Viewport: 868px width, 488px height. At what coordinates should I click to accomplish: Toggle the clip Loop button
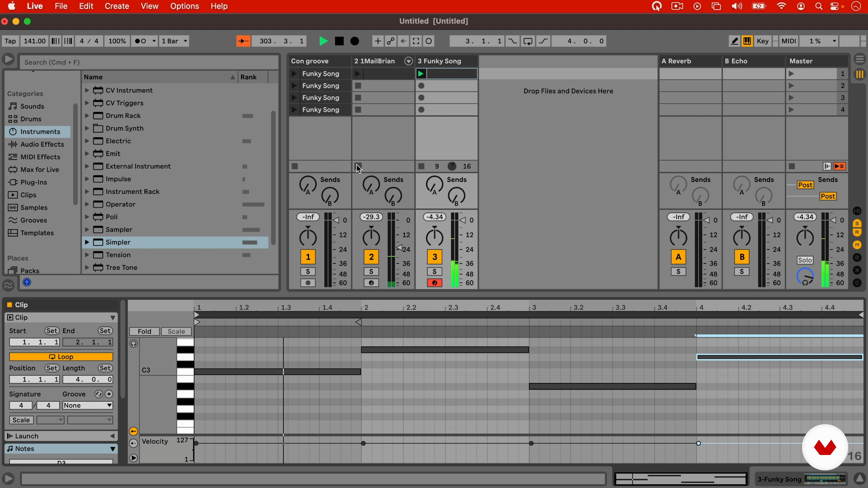(x=61, y=357)
